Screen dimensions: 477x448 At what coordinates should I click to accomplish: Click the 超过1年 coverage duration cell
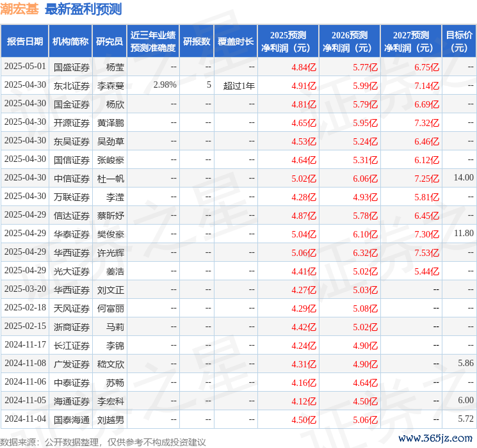(239, 85)
